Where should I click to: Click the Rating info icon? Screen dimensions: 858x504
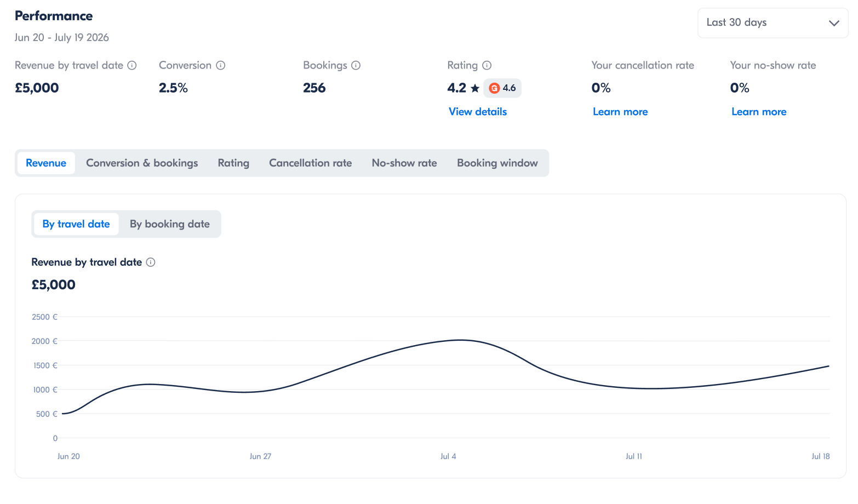pos(487,65)
